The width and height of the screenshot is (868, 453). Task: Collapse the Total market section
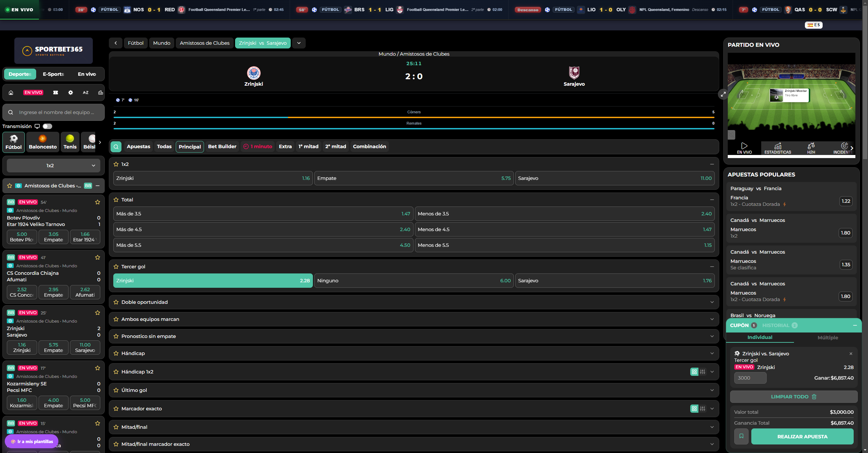pyautogui.click(x=712, y=200)
